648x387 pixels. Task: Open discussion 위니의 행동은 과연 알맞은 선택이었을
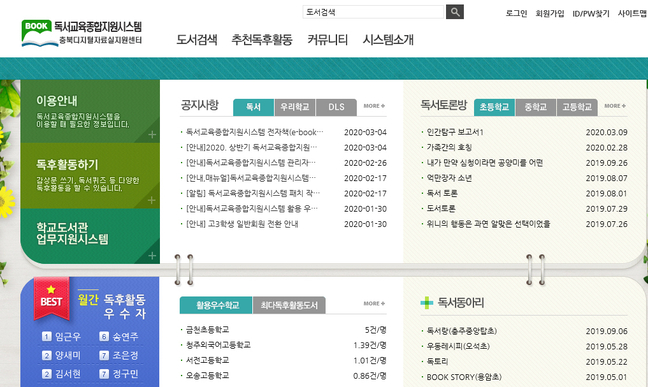488,224
